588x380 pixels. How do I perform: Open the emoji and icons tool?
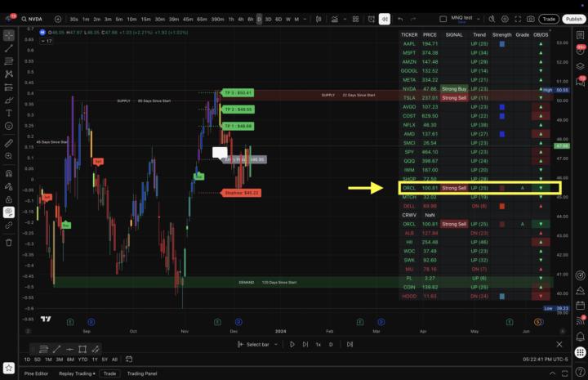click(9, 126)
